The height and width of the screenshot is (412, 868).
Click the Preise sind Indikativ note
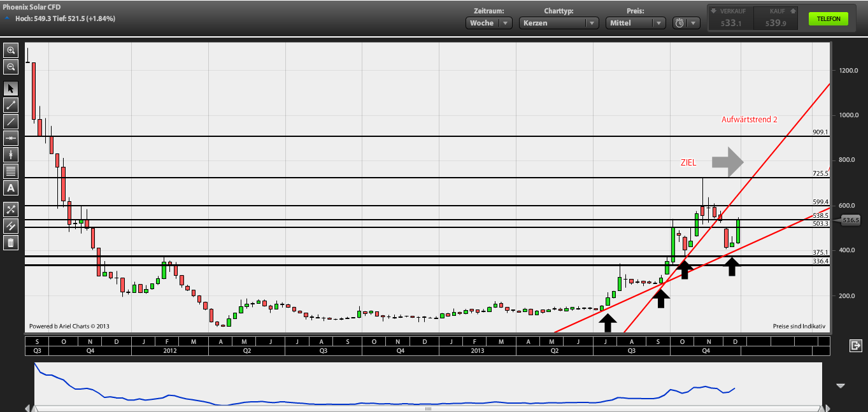pyautogui.click(x=799, y=326)
